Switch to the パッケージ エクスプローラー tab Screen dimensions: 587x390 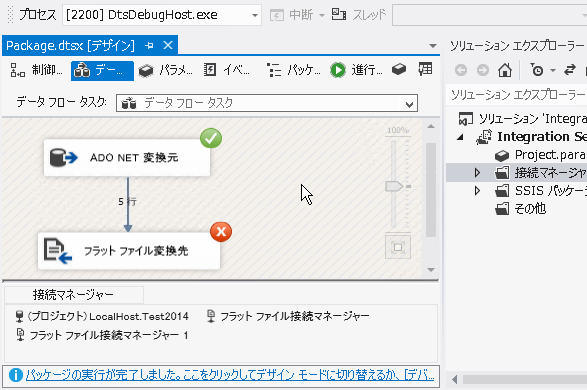(x=294, y=70)
